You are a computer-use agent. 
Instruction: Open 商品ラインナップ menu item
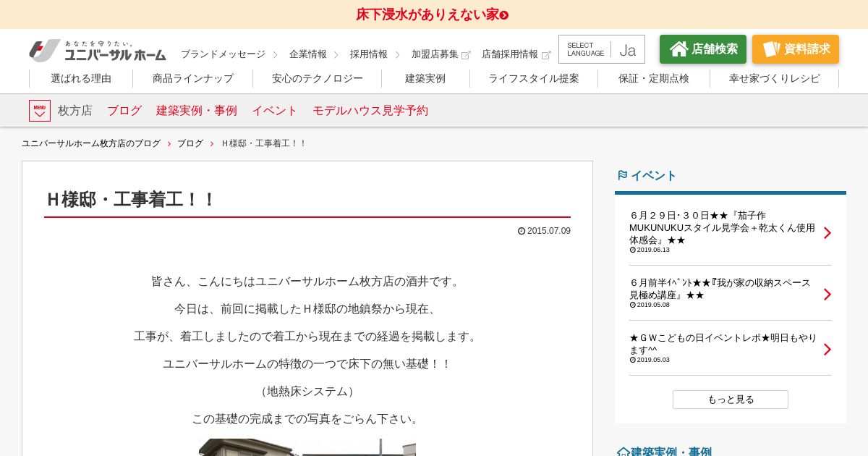point(193,78)
